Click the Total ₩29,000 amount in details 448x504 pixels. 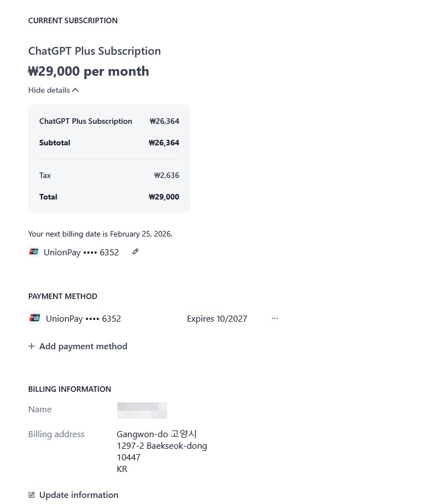(x=164, y=197)
